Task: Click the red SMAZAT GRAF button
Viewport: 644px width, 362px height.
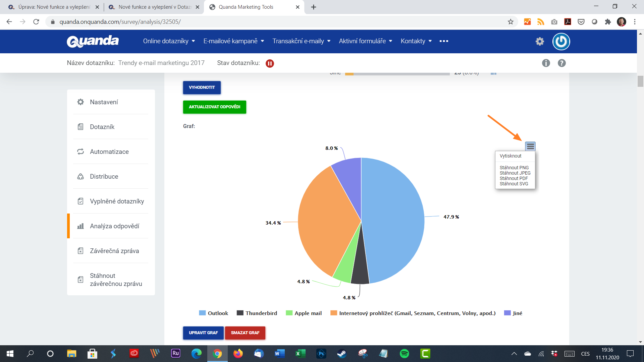Action: pos(245,333)
